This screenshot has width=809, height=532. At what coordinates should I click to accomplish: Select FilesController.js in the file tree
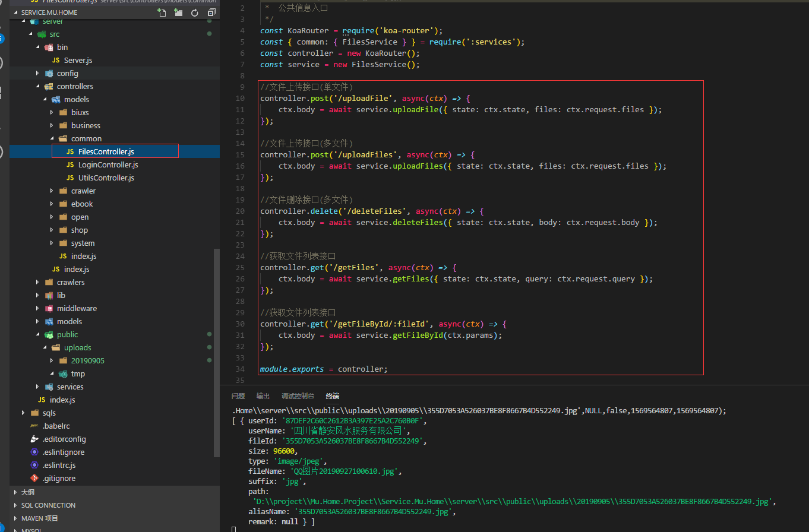tap(115, 151)
